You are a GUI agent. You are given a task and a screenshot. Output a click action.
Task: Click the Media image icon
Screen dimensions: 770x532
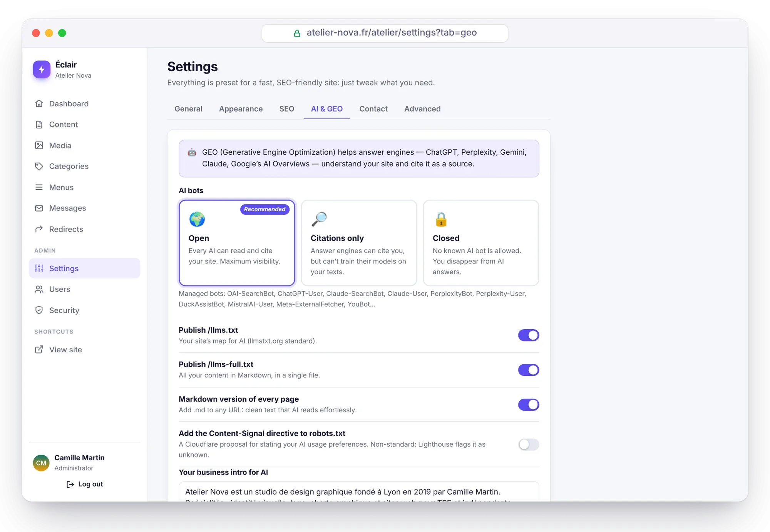[39, 145]
